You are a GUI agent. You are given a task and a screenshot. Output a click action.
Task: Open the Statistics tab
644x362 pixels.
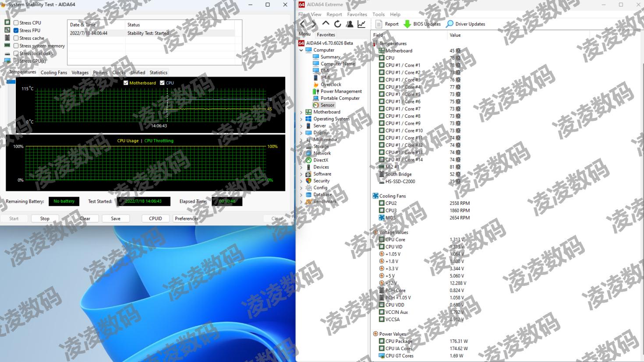(x=158, y=73)
